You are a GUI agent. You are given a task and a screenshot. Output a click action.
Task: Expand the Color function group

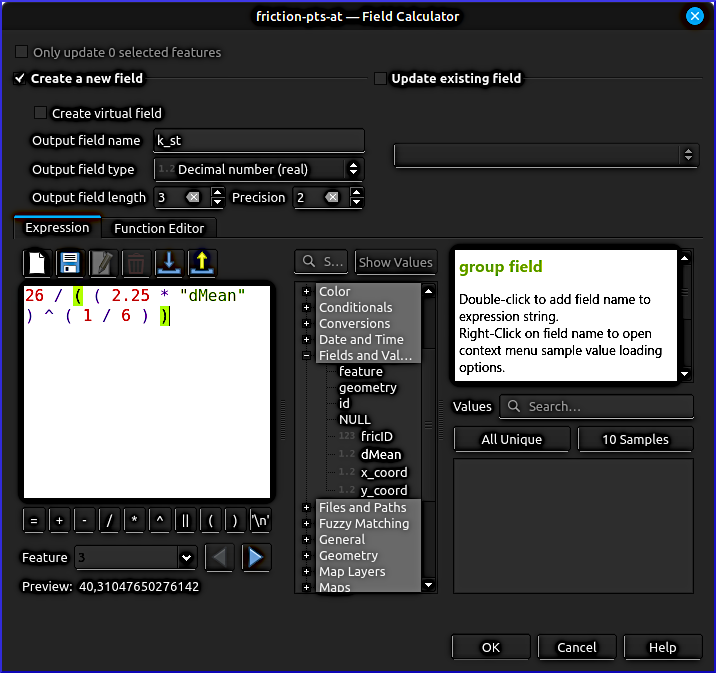[x=306, y=291]
